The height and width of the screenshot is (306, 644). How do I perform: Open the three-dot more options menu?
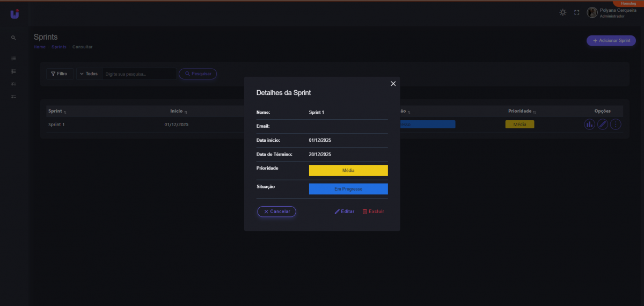coord(616,125)
